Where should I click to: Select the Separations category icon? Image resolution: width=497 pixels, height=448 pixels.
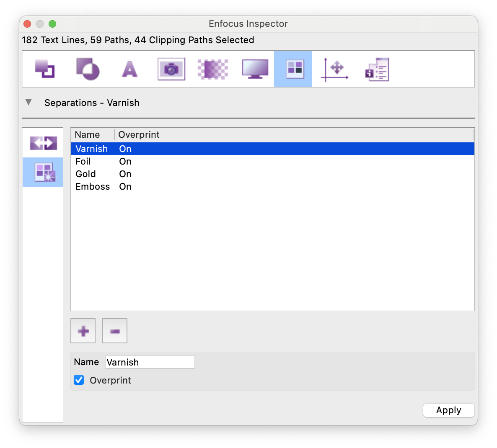(293, 69)
